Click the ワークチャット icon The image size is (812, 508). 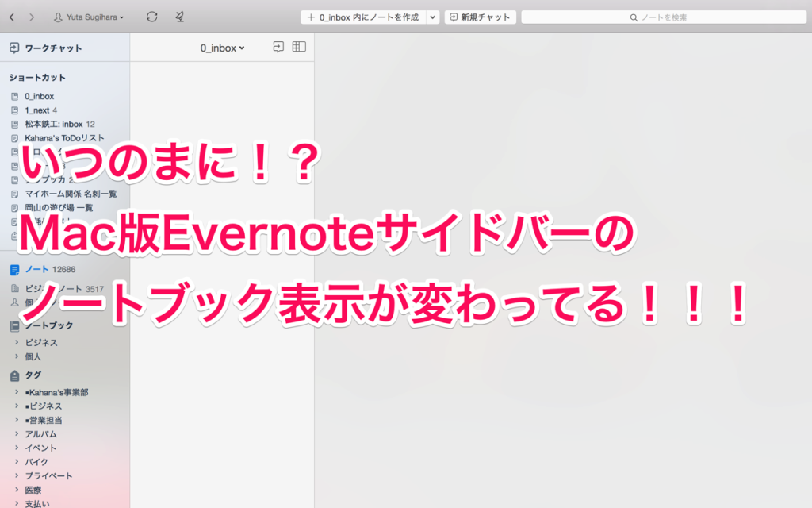14,48
